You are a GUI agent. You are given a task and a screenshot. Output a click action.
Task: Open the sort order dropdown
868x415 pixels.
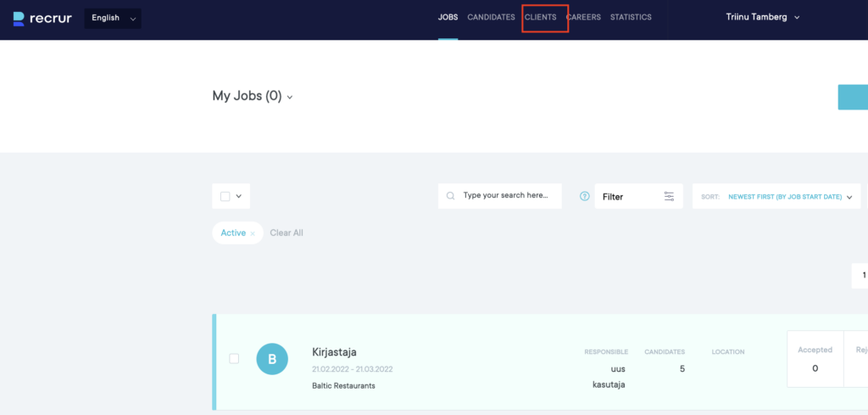point(789,196)
